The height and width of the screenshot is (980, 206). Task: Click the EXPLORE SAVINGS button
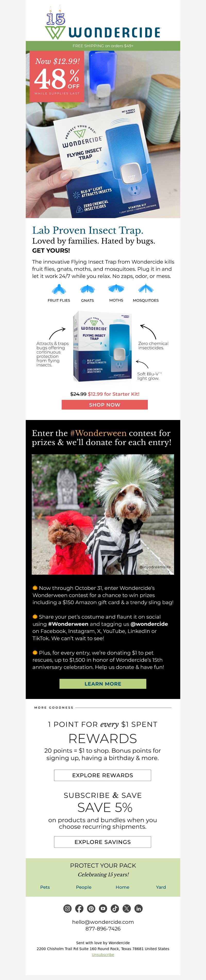[x=103, y=842]
